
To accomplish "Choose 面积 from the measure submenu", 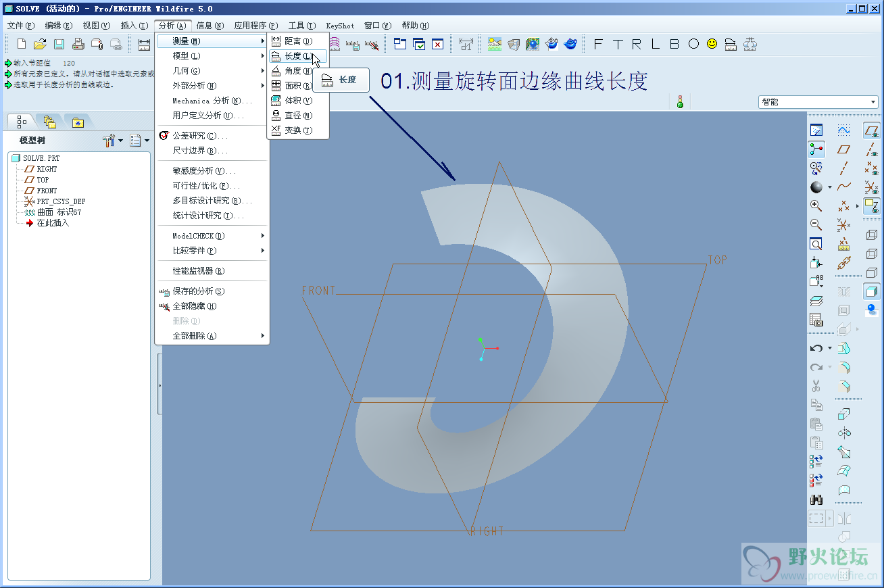I will coord(298,86).
